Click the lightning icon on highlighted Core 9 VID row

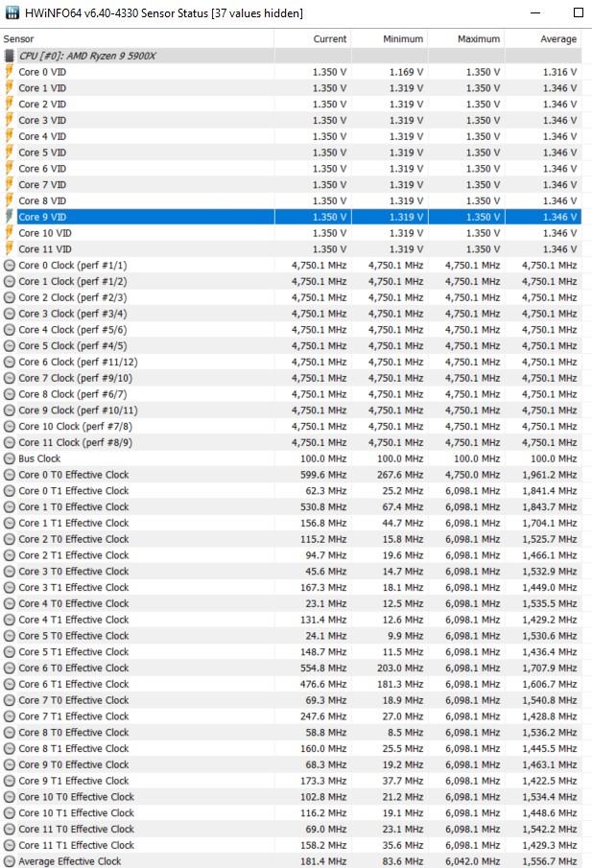(x=9, y=217)
